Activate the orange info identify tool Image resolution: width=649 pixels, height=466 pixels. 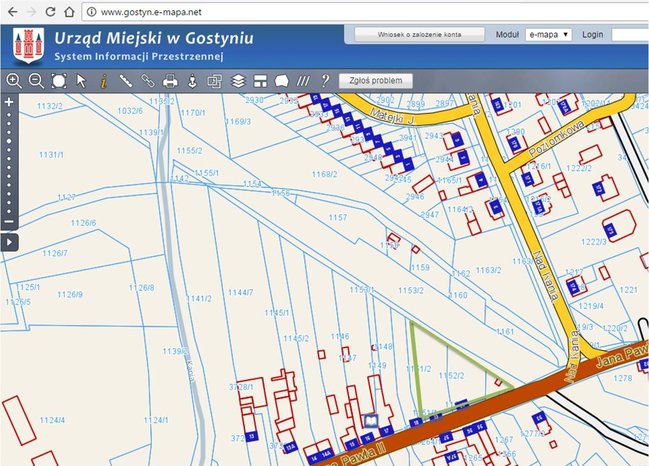[103, 81]
